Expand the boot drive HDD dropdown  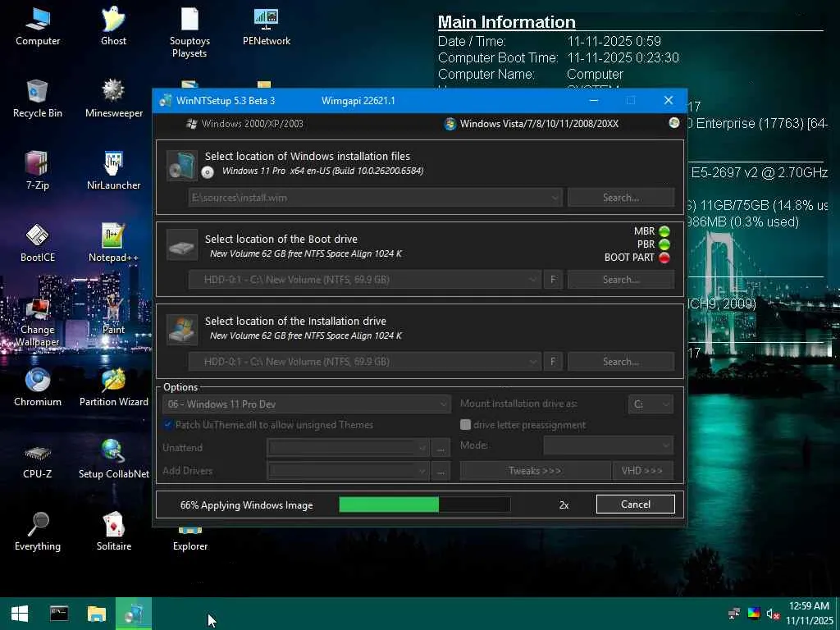pos(532,280)
